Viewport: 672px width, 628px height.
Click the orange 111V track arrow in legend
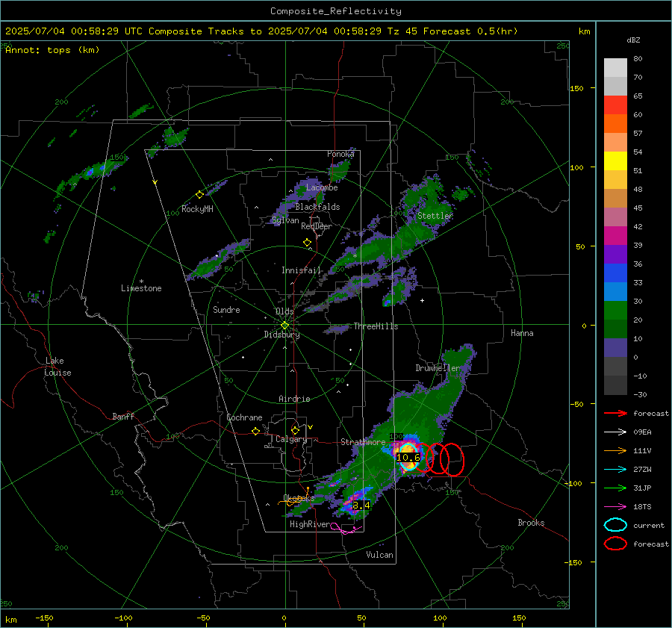click(x=615, y=450)
